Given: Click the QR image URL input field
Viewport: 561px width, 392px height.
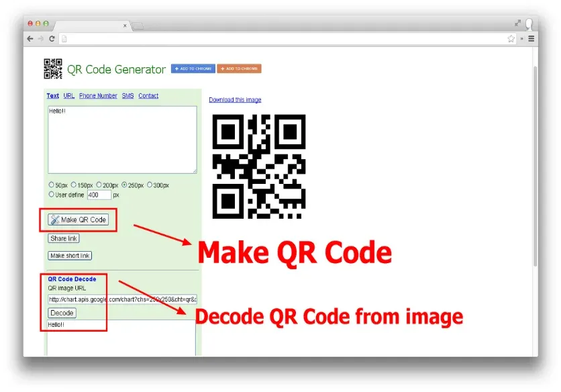Looking at the screenshot, I should [x=122, y=299].
